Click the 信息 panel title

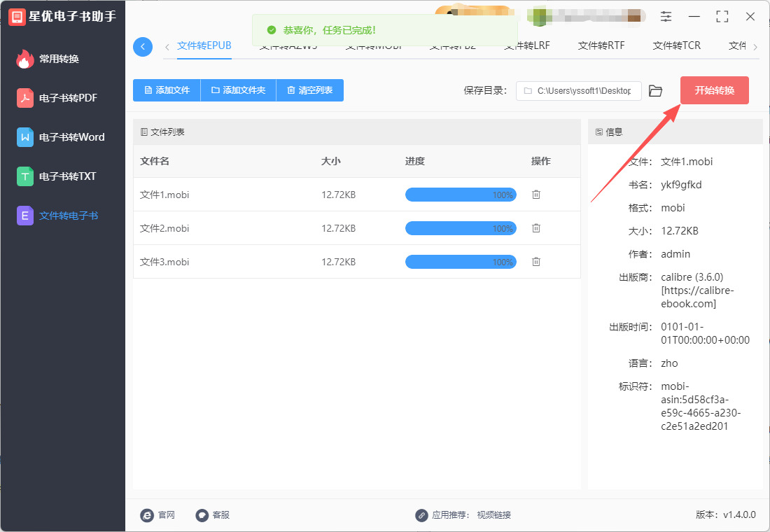(614, 132)
